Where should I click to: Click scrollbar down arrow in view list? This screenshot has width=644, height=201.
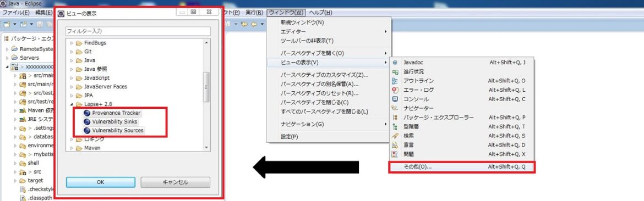pos(206,148)
